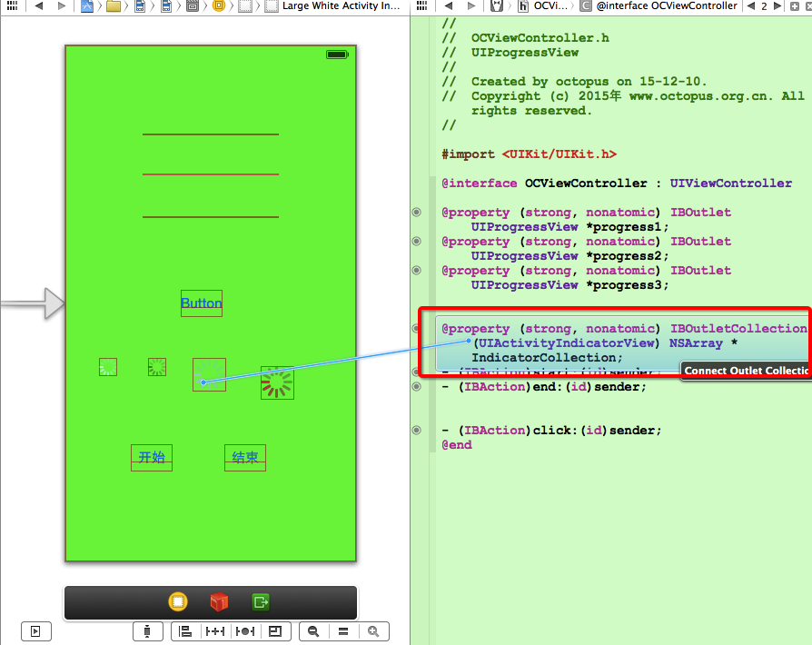
Task: Open the OCVi… header file breadcrumb
Action: 543,6
